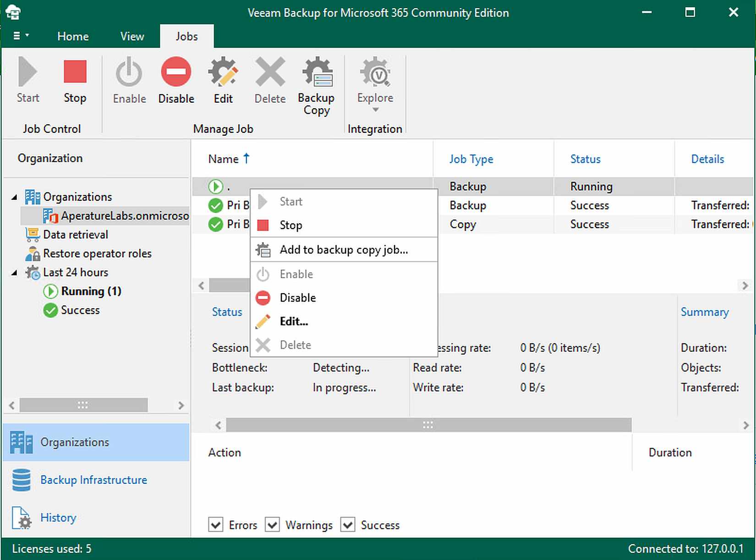Image resolution: width=756 pixels, height=560 pixels.
Task: Click the Edit gear-pencil ribbon icon
Action: [x=223, y=71]
